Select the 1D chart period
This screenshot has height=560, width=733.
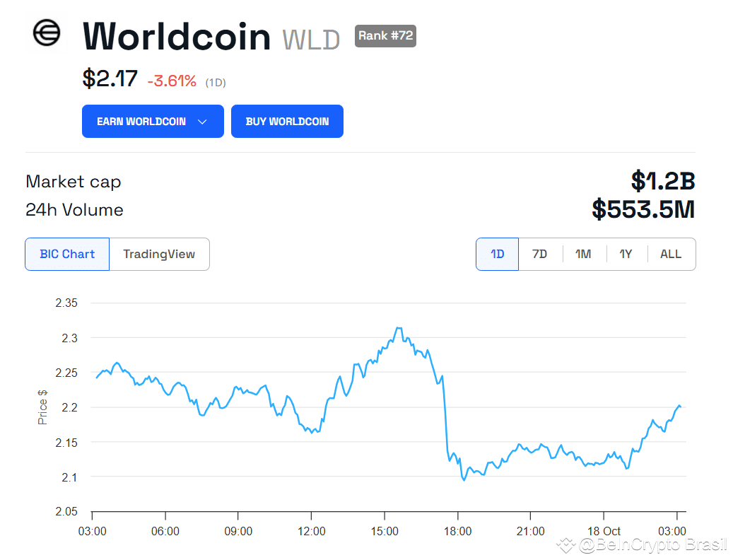click(x=497, y=254)
